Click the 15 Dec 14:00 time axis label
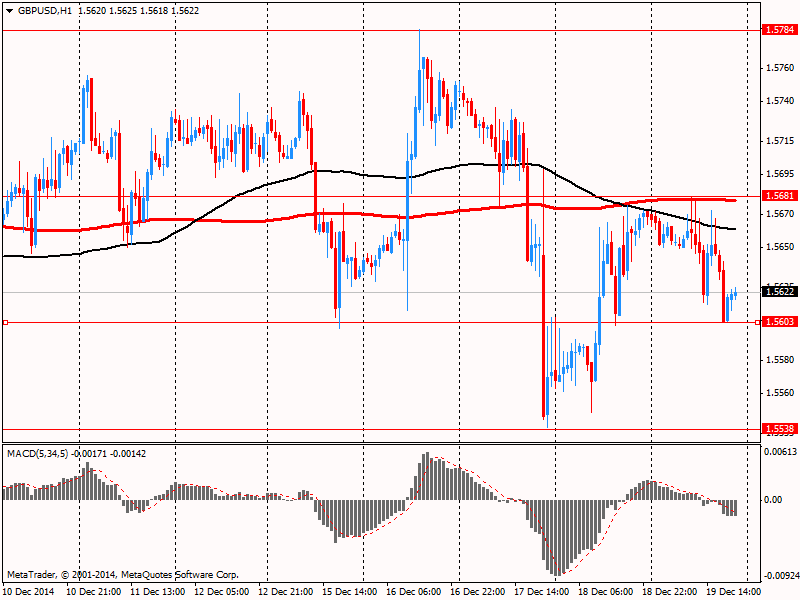This screenshot has height=600, width=800. click(349, 591)
